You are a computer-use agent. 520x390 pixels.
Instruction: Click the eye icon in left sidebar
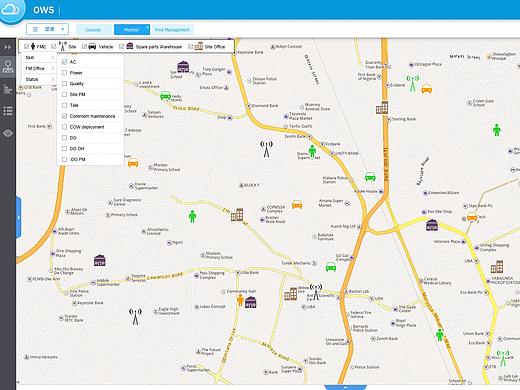[x=8, y=133]
